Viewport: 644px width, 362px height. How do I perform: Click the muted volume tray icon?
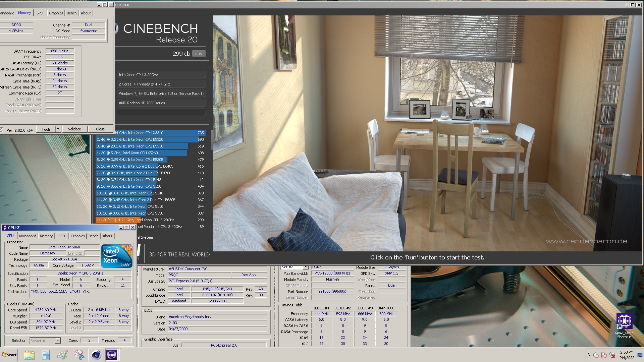click(596, 355)
